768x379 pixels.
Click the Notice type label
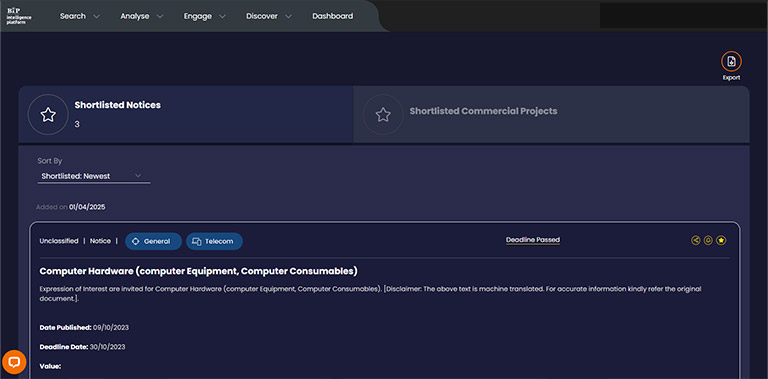(100, 241)
